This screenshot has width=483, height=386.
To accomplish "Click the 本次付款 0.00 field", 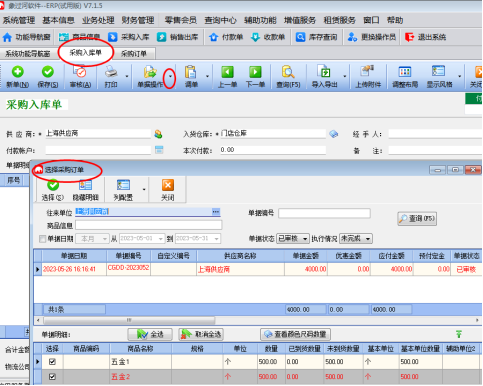I will [x=273, y=150].
